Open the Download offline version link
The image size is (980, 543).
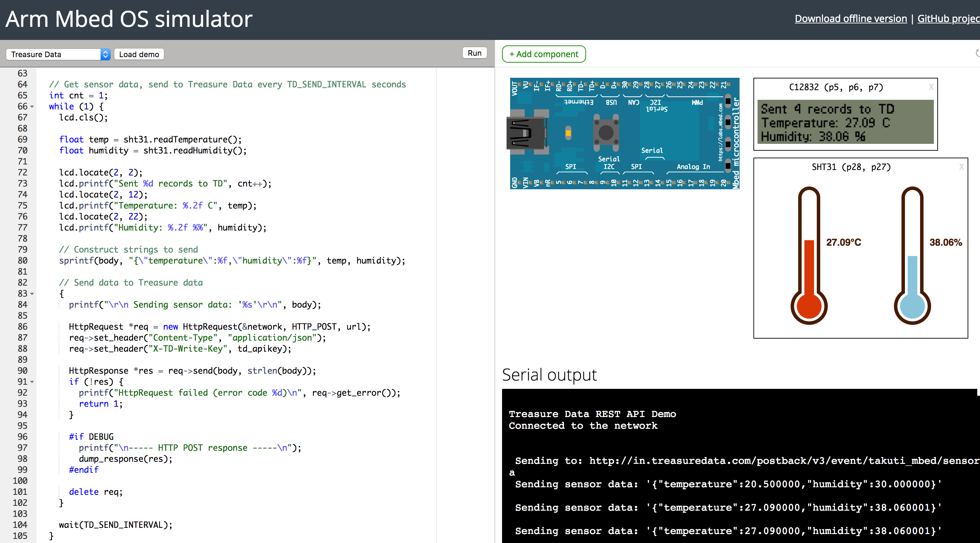tap(851, 19)
